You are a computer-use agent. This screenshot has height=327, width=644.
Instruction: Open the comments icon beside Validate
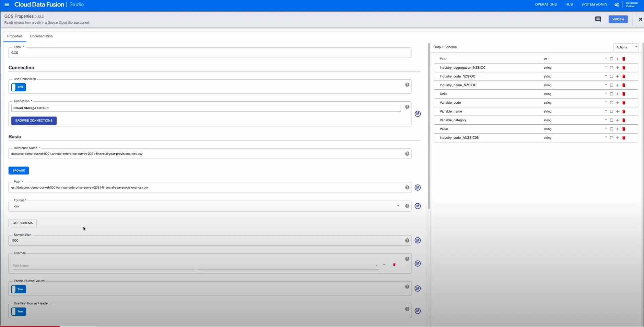coord(598,19)
